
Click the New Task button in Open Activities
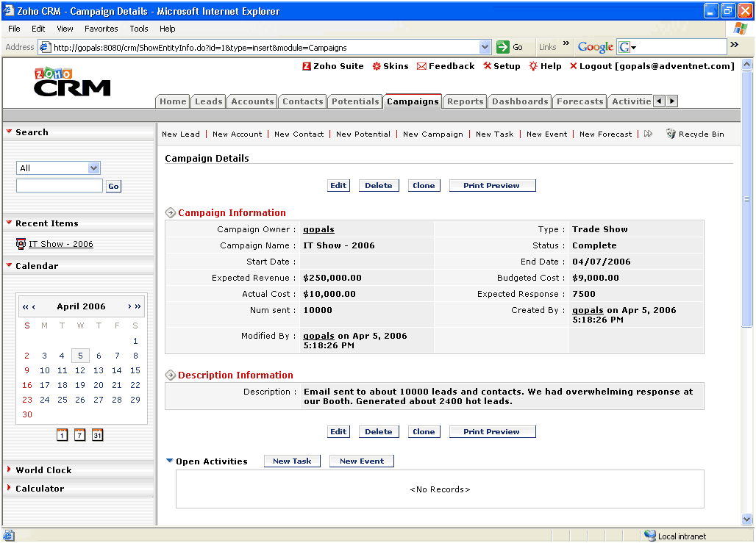292,461
